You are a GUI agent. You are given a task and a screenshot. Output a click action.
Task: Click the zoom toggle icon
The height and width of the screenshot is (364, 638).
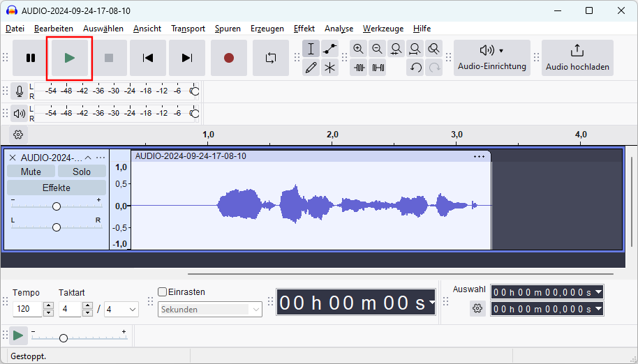(x=433, y=49)
